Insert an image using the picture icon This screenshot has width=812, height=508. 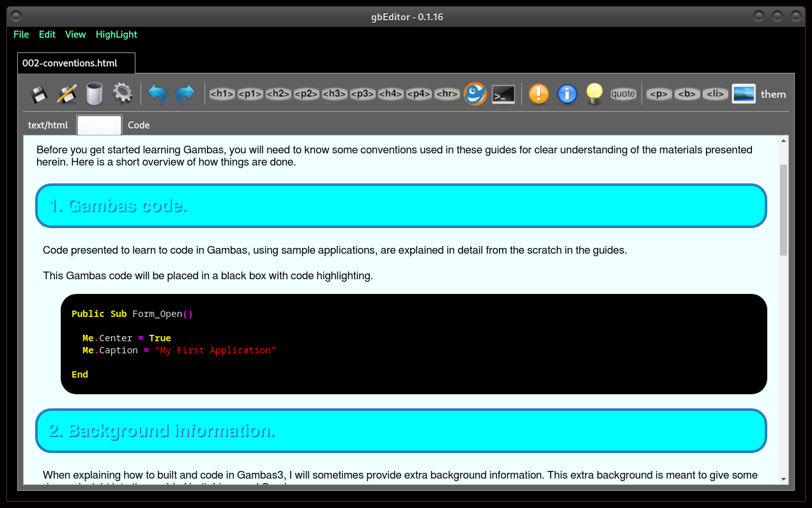click(x=744, y=94)
